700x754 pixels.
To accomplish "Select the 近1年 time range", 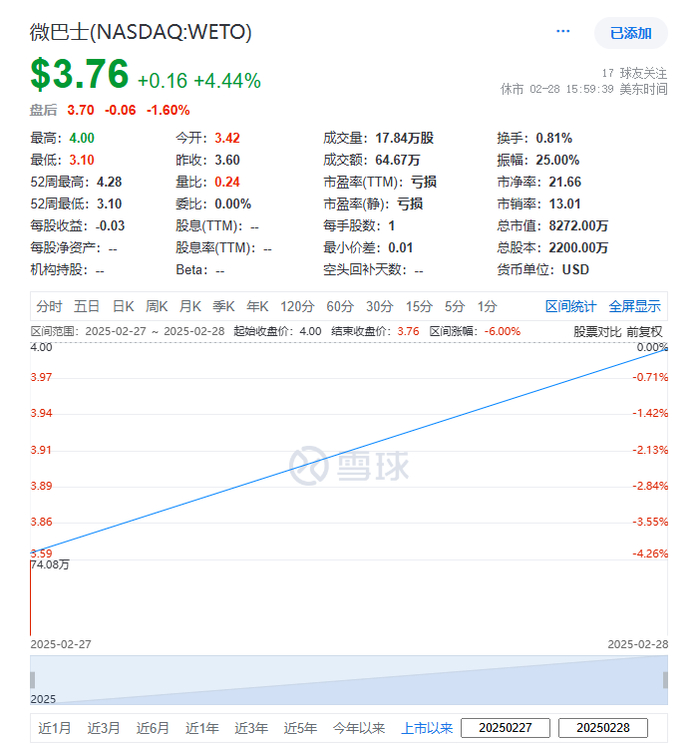I will [x=202, y=728].
